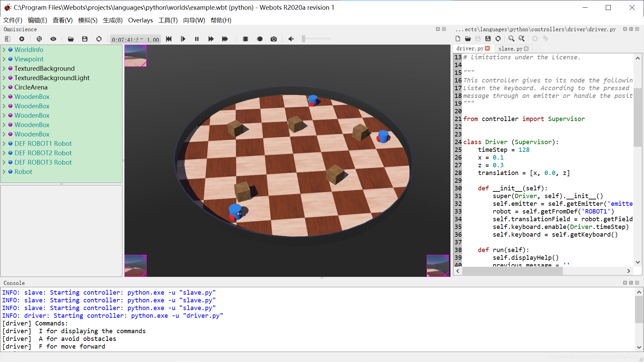644x362 pixels.
Task: Expand the last Robot node
Action: coord(4,172)
